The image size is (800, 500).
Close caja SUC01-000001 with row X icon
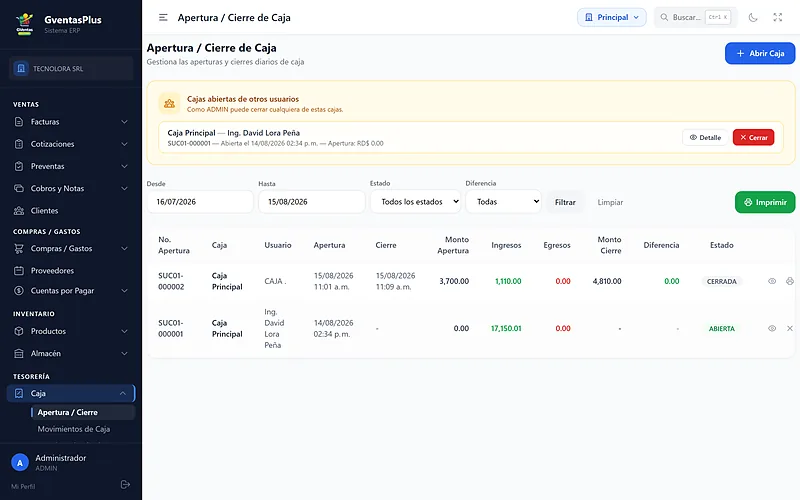coord(790,329)
